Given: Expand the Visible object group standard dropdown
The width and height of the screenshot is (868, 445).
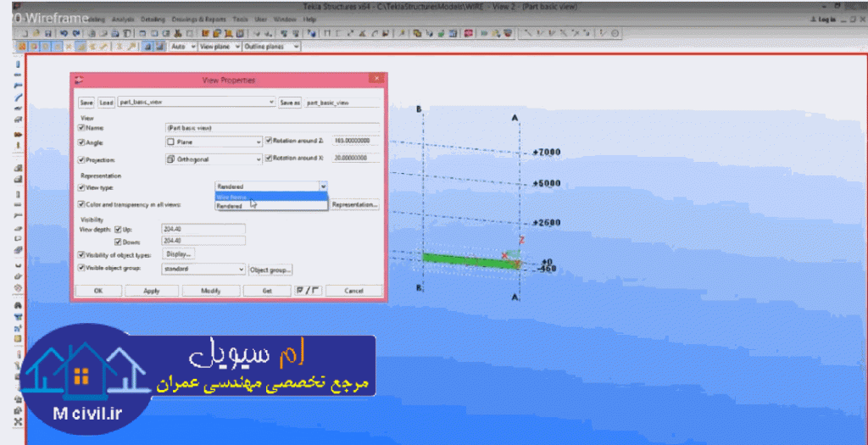Looking at the screenshot, I should tap(241, 270).
